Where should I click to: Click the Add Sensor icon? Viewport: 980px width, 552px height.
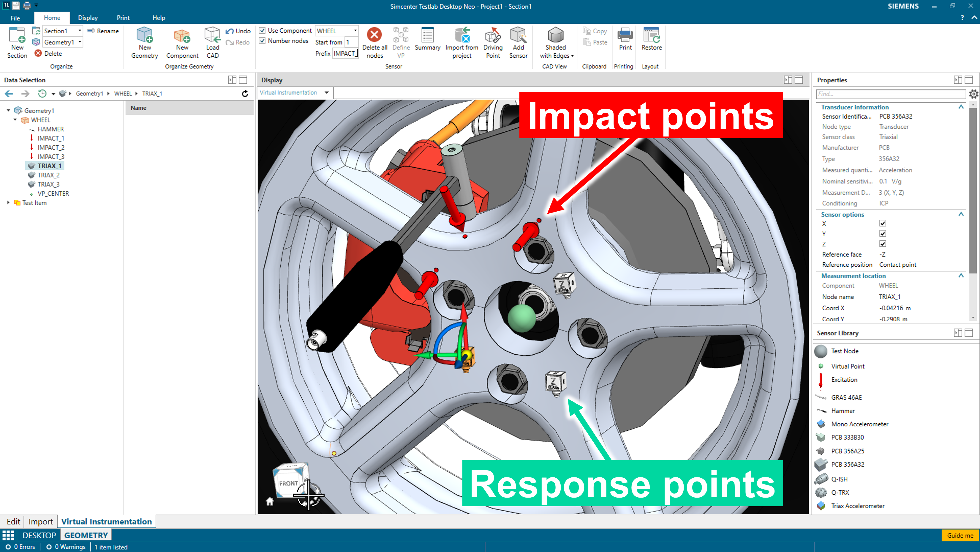pyautogui.click(x=518, y=35)
